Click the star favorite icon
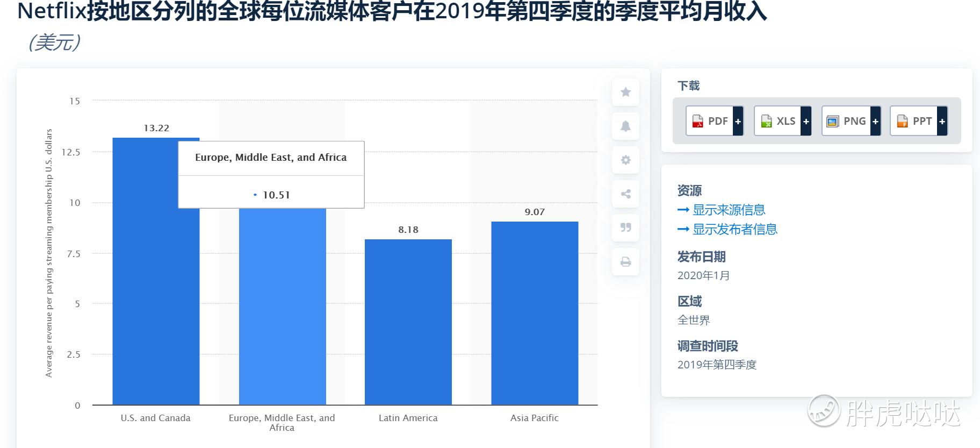This screenshot has width=980, height=448. [625, 93]
